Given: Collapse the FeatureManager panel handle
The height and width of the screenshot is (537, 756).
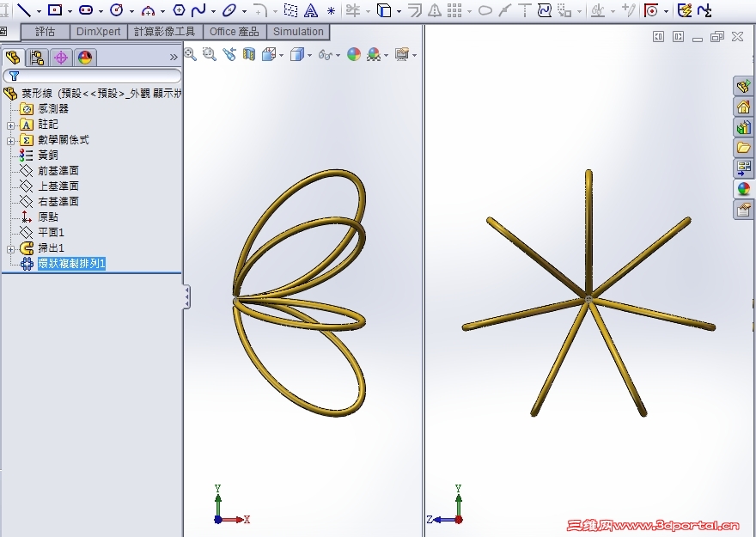Looking at the screenshot, I should (186, 296).
